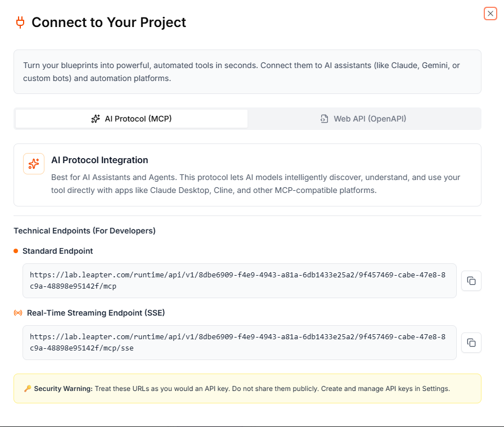Click the code icon on the Web API tab

click(324, 119)
